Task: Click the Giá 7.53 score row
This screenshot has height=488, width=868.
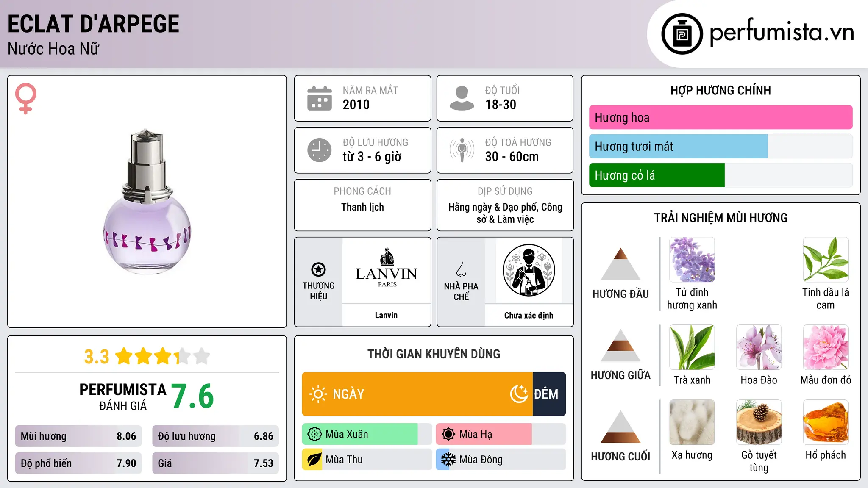Action: [215, 463]
